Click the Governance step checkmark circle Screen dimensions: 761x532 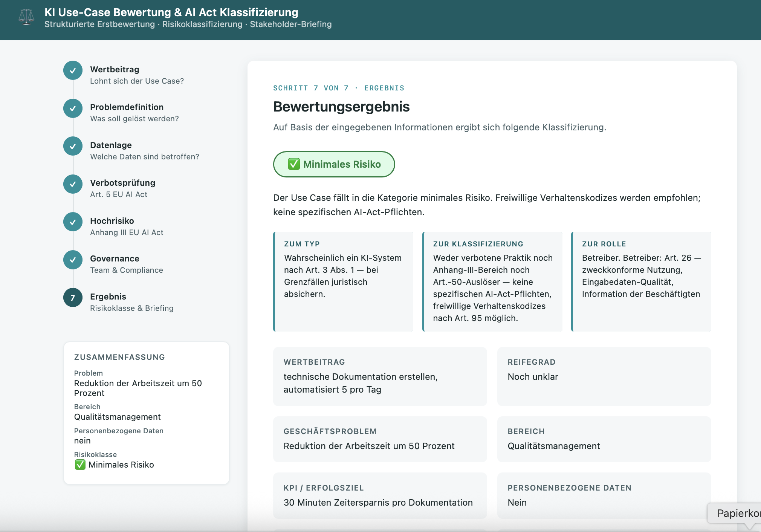[x=73, y=260]
